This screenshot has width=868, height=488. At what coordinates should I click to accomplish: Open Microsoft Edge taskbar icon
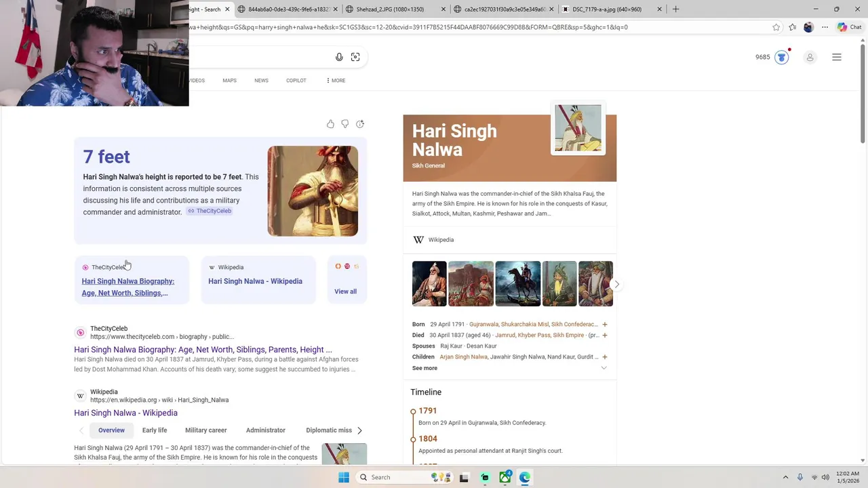pos(525,477)
